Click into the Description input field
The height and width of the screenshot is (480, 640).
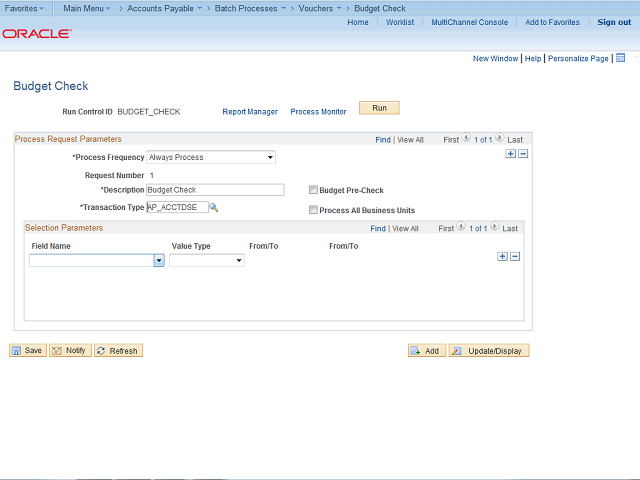215,190
